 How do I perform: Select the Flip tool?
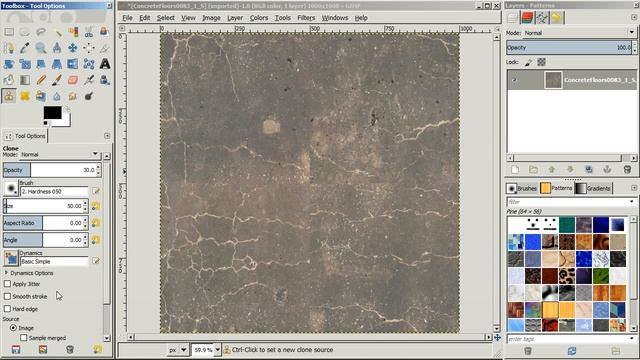click(73, 64)
